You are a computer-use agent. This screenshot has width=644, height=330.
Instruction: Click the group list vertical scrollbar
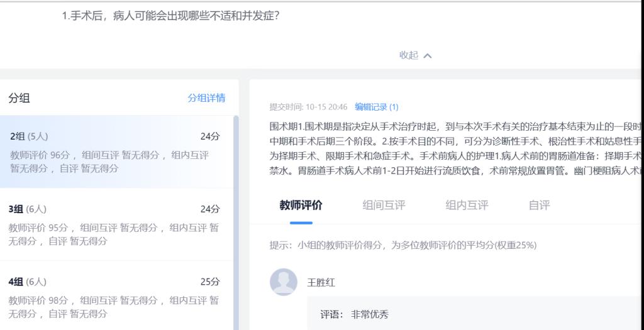[236, 220]
